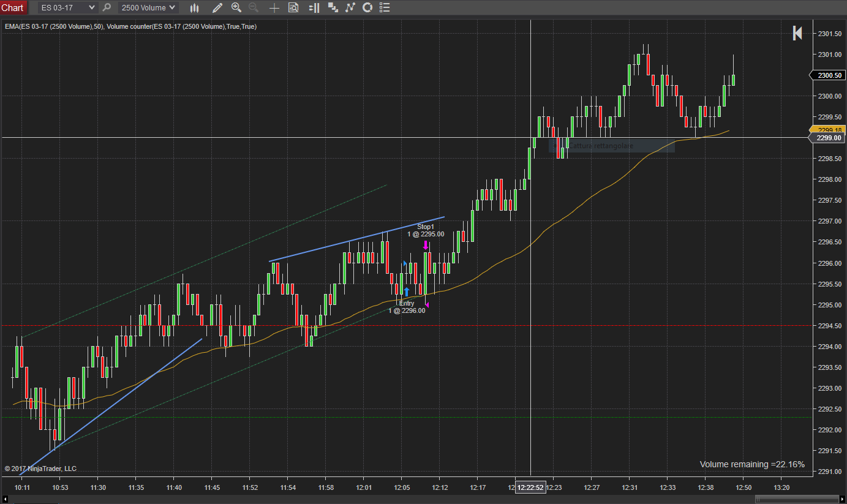Open Chart Trader panel icon
The image size is (847, 504).
[x=314, y=8]
